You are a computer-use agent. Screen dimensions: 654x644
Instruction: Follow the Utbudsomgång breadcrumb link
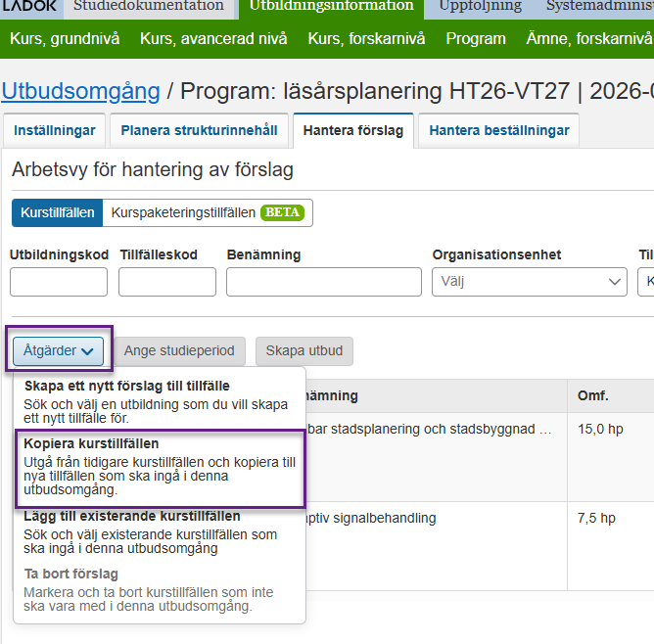click(x=80, y=91)
